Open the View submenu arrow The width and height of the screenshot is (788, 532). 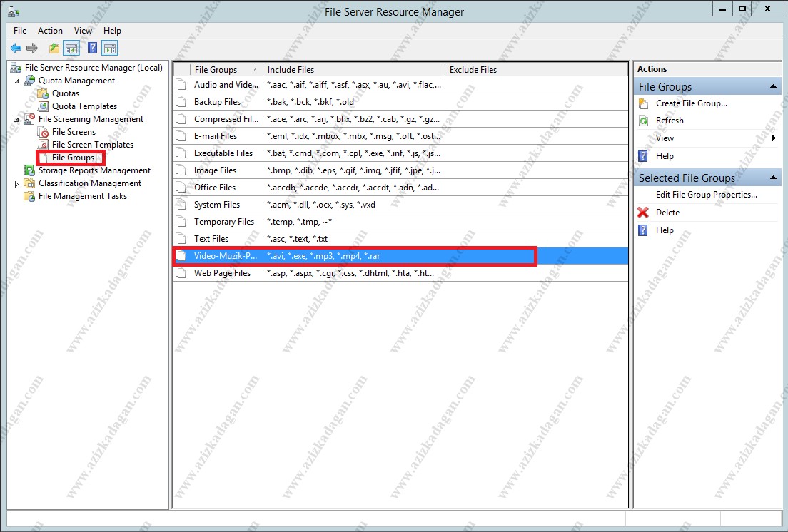tap(775, 138)
